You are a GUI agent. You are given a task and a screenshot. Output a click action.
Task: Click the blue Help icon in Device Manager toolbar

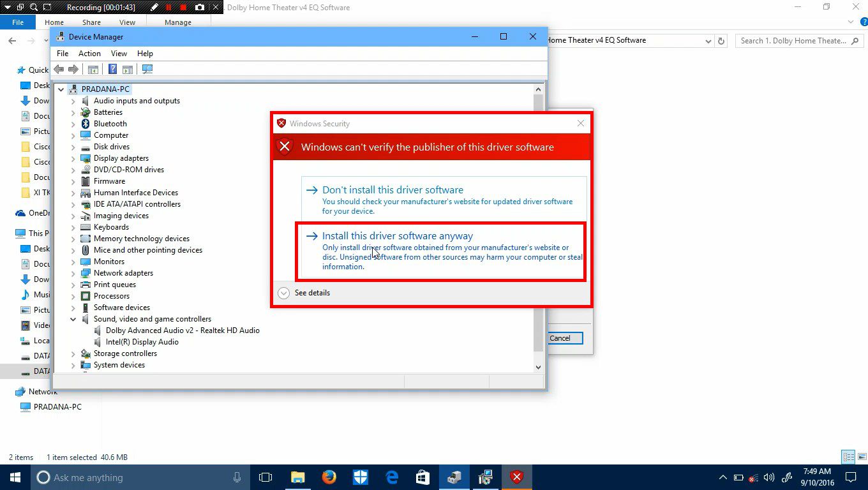point(112,69)
